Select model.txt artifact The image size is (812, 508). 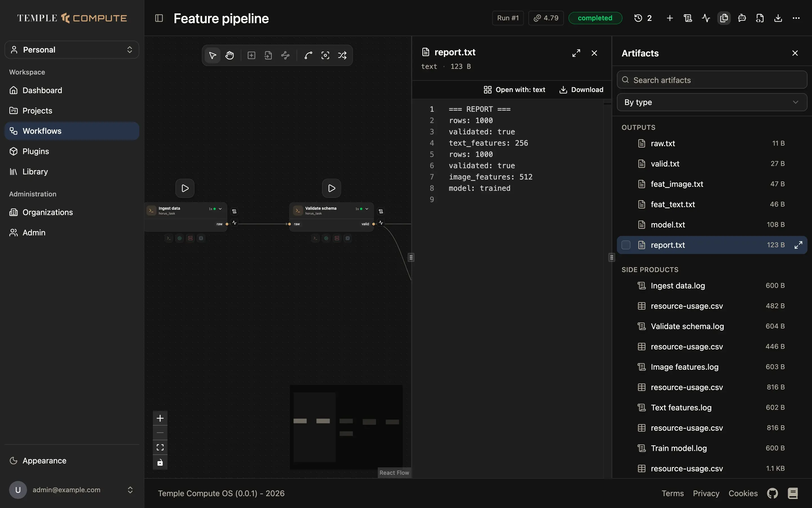[712, 225]
